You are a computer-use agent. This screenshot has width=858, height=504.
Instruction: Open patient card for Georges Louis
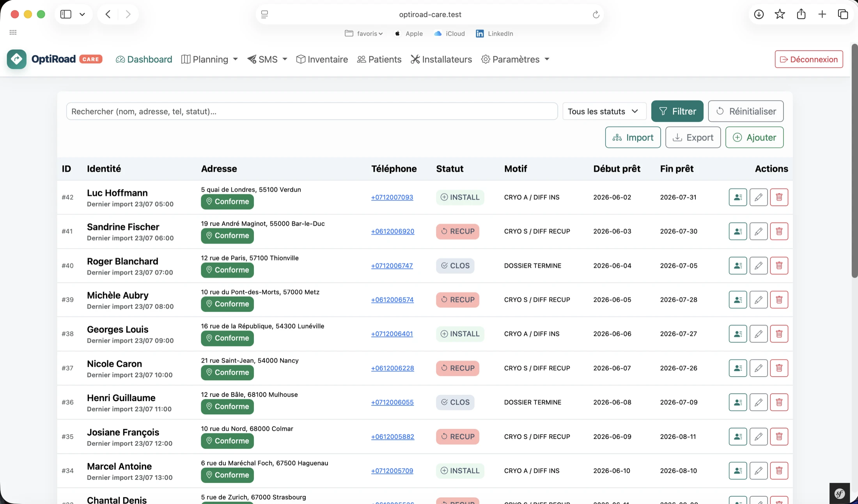tap(737, 334)
